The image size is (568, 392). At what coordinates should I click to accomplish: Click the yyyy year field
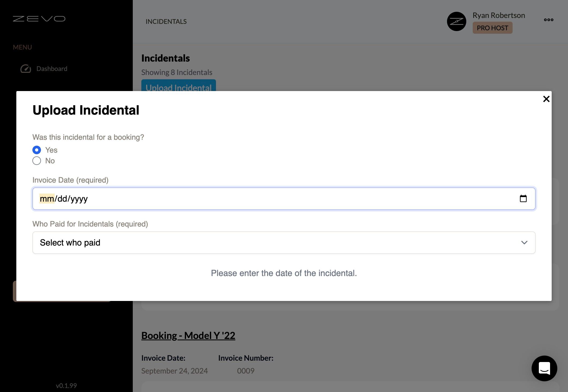pos(79,199)
